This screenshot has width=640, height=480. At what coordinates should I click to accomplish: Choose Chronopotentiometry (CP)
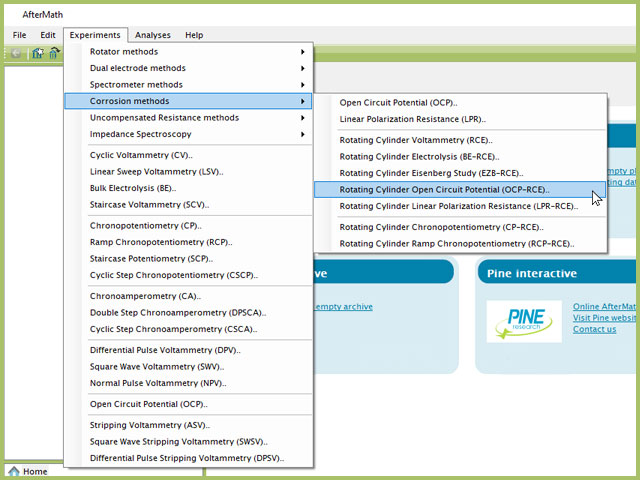click(x=188, y=226)
